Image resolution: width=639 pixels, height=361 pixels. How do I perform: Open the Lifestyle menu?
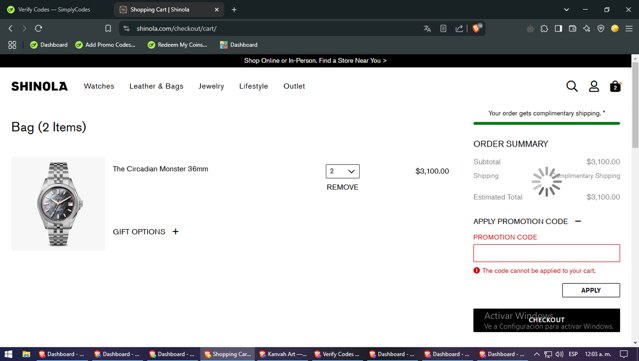pos(253,86)
